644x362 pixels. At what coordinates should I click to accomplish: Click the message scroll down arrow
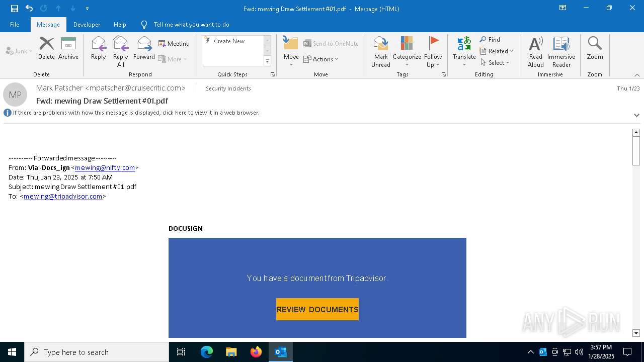pos(636,333)
